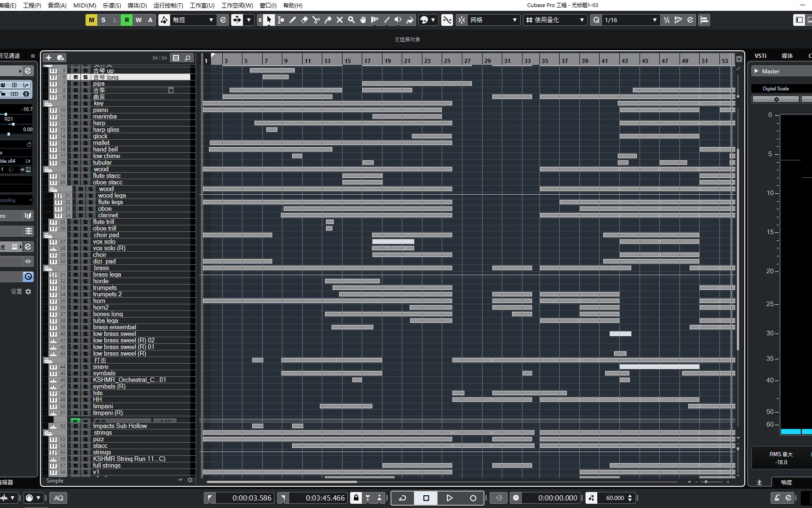Select the Simple track control preset label
Viewport: 812px width, 508px height.
click(x=55, y=480)
